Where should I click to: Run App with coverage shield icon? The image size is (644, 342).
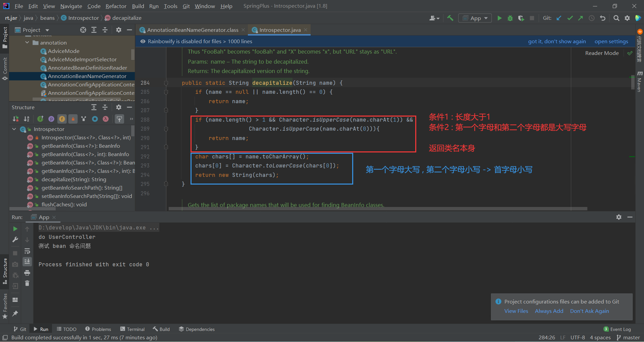coord(521,18)
